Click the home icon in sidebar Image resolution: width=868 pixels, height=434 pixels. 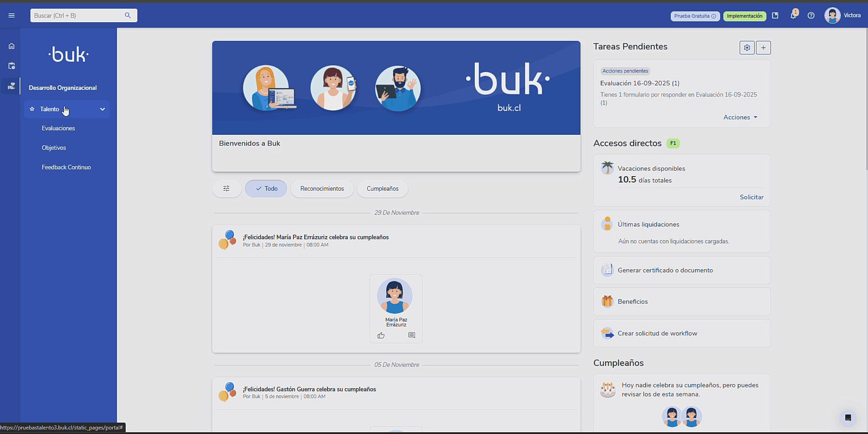click(x=11, y=46)
